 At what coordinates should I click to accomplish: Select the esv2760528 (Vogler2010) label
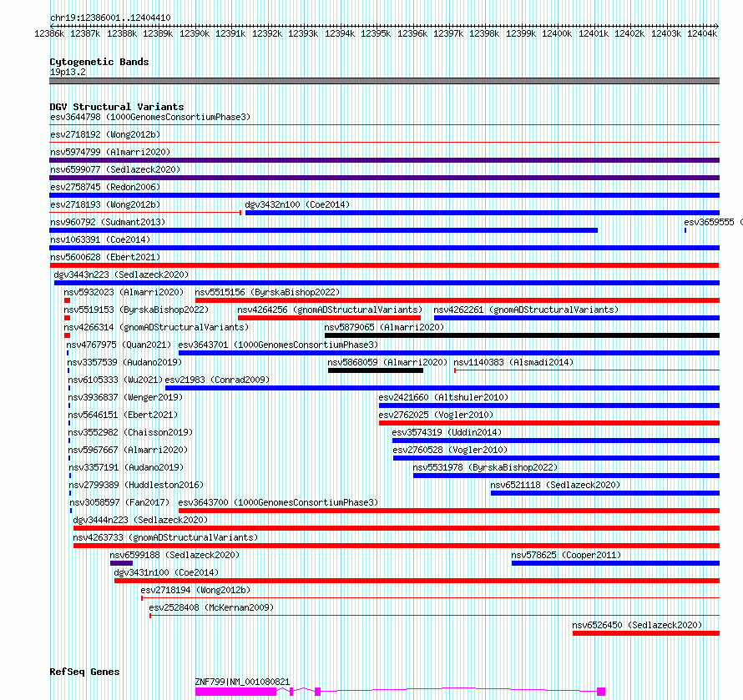[450, 450]
